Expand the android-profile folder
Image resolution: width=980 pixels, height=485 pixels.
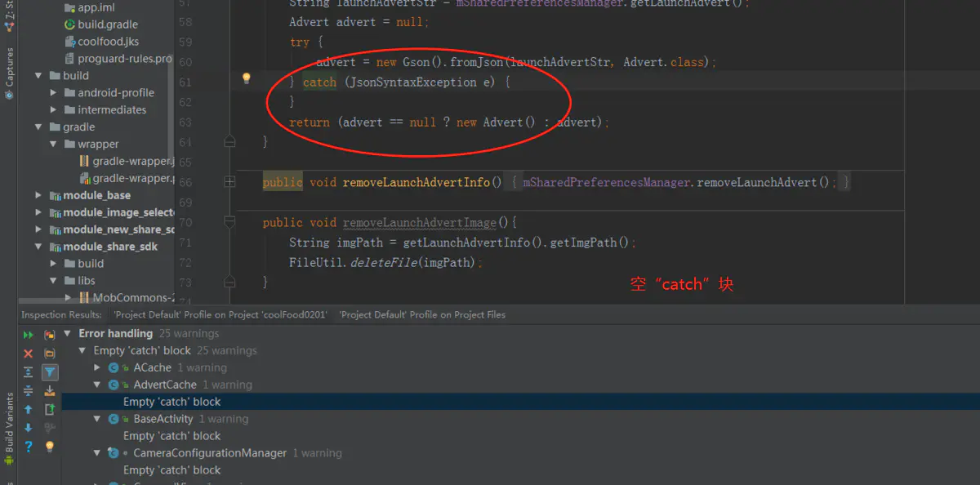click(53, 93)
